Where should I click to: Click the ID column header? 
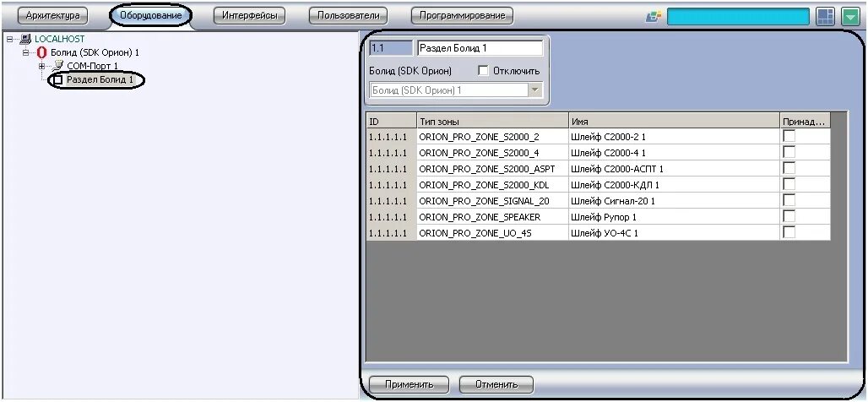point(392,122)
